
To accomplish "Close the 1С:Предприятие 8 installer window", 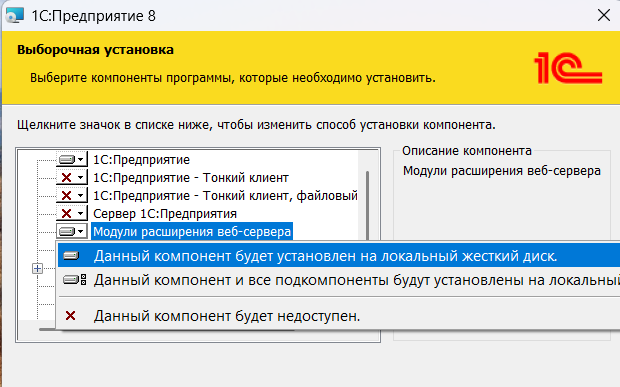I will 604,15.
